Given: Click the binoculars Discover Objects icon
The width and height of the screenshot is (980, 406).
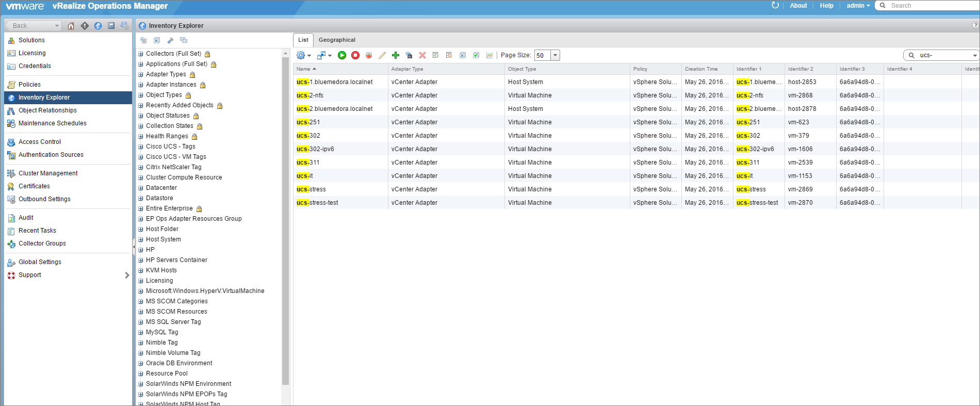Looking at the screenshot, I should coord(409,55).
